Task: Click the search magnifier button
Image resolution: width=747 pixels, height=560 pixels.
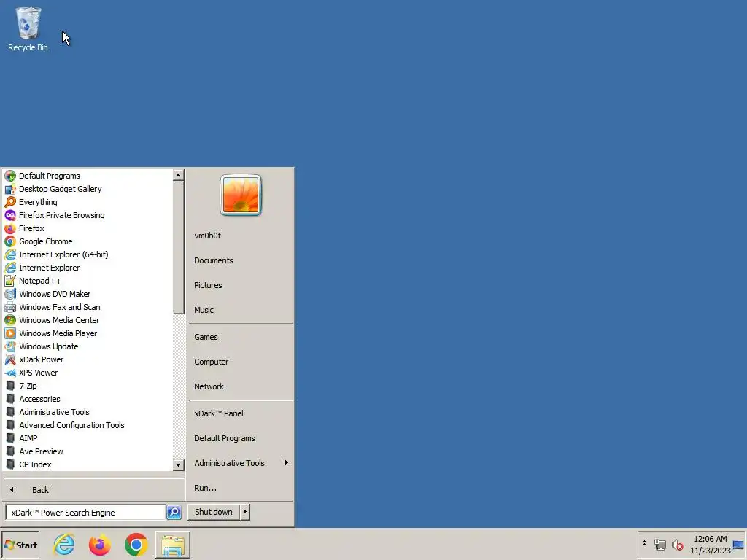Action: 174,513
